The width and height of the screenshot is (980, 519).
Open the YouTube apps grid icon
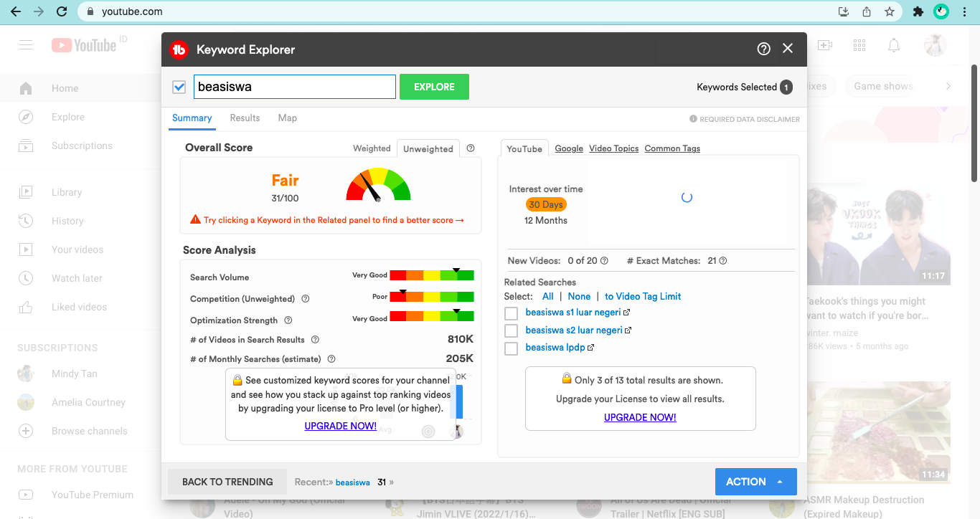click(859, 44)
